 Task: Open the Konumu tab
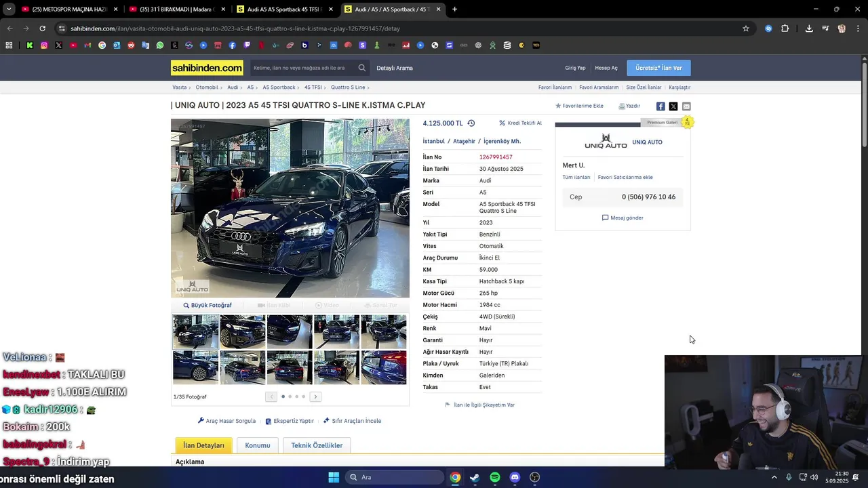coord(258,445)
